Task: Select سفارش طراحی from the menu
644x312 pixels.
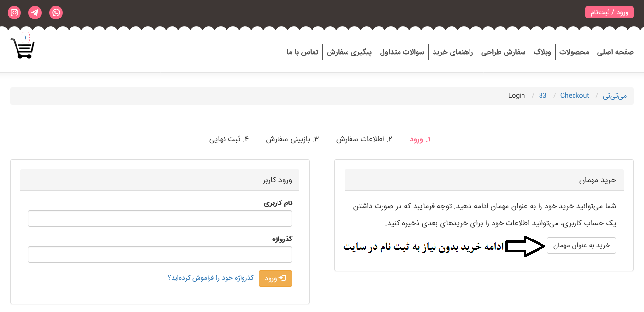Action: pos(504,52)
